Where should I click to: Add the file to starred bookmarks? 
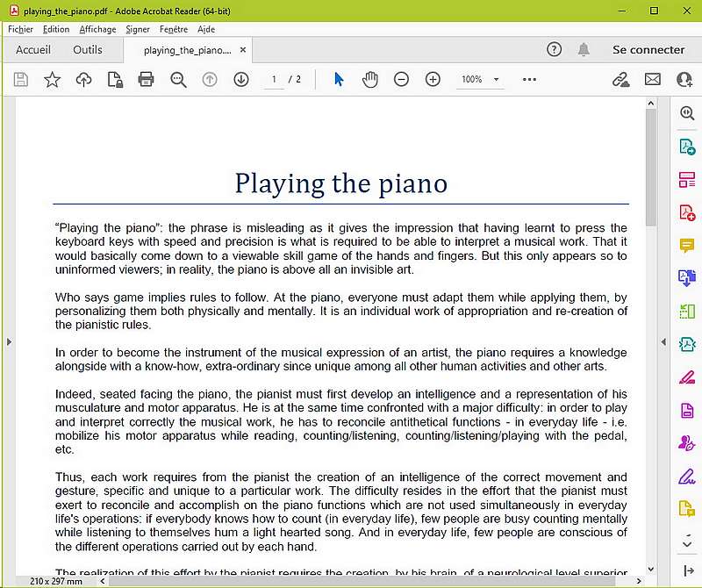(x=53, y=80)
